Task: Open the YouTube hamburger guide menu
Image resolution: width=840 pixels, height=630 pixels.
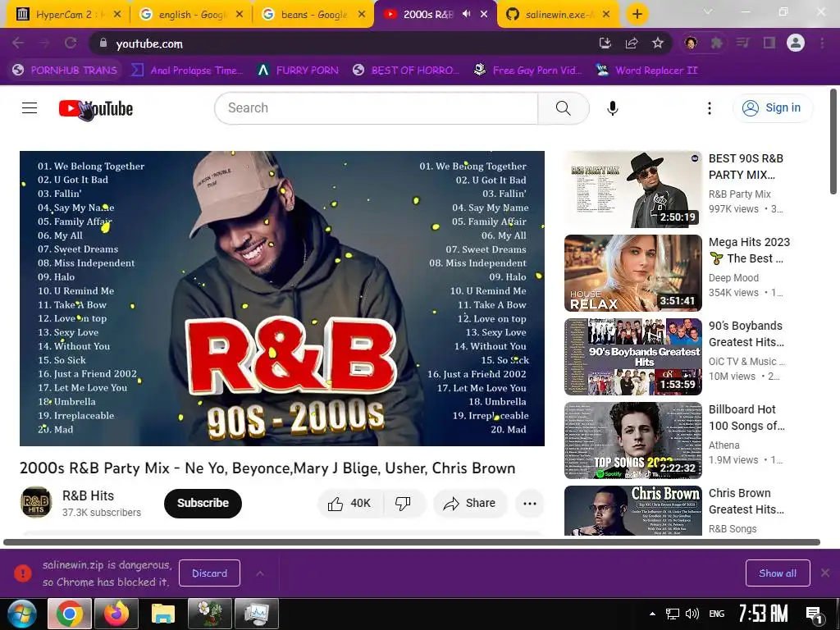Action: point(30,108)
